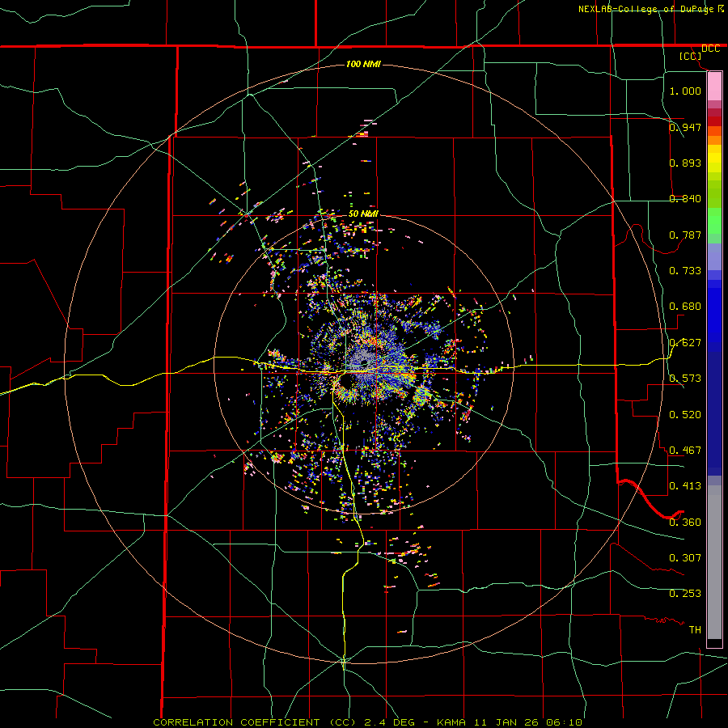
Task: Pick the lavender segment of the color bar
Action: coord(714,256)
